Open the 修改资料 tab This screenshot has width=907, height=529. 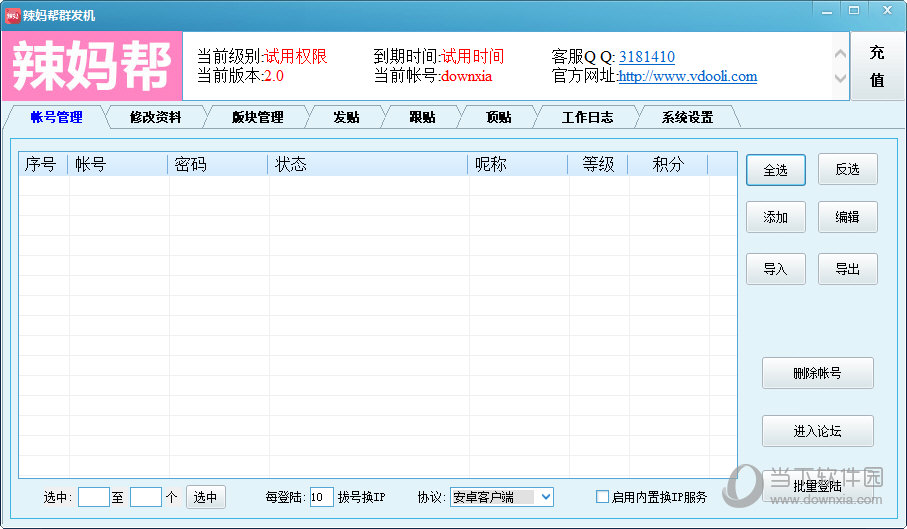[156, 117]
